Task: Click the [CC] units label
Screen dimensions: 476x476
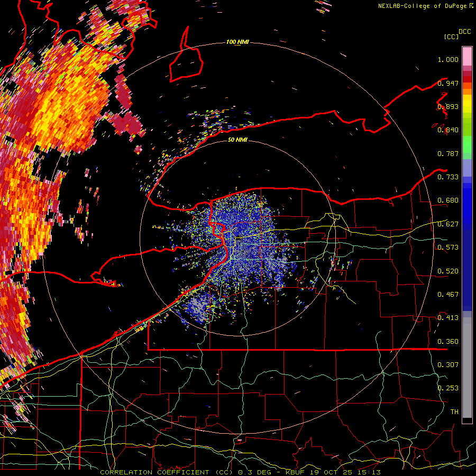Action: click(x=451, y=36)
